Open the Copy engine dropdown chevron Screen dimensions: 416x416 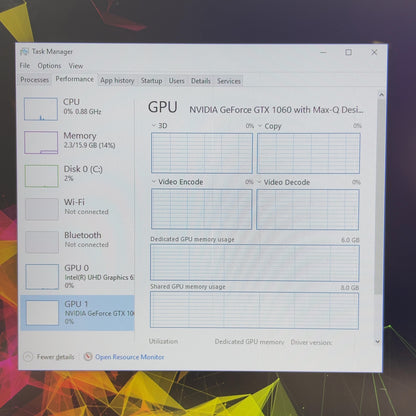click(x=260, y=126)
